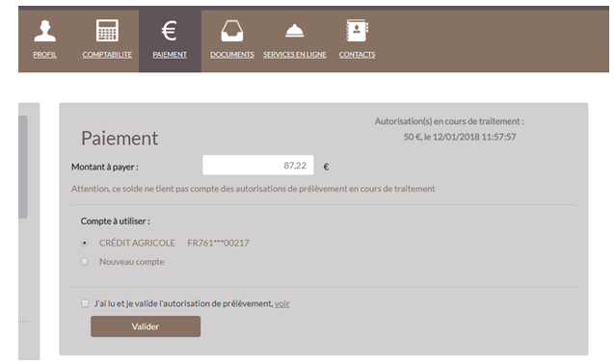Open the PROFIL menu label

[44, 55]
